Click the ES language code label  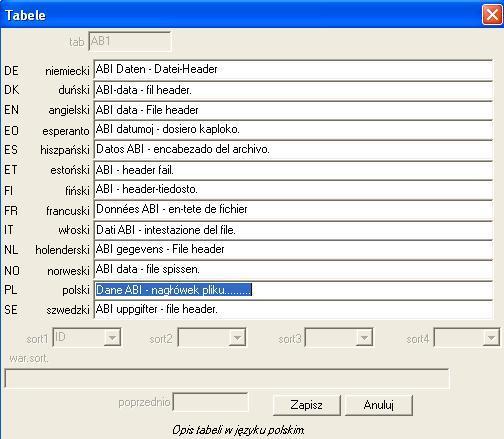[x=11, y=150]
